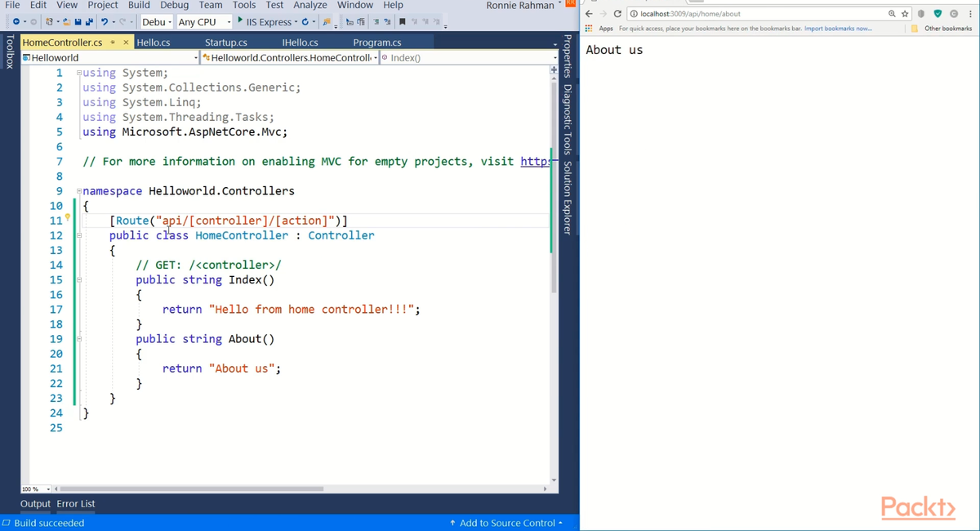Click the Save All toolbar icon
980x531 pixels.
[89, 22]
